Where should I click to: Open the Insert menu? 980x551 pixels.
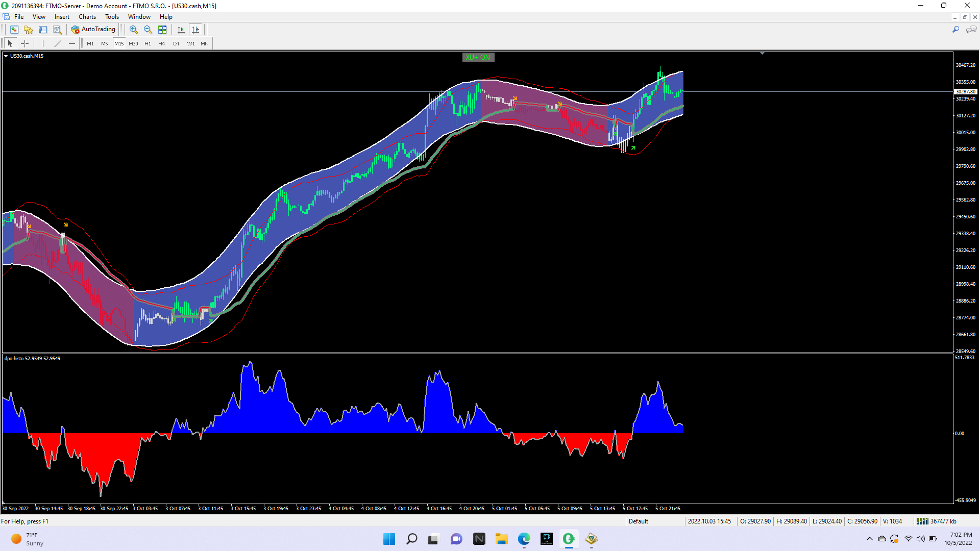[x=62, y=17]
